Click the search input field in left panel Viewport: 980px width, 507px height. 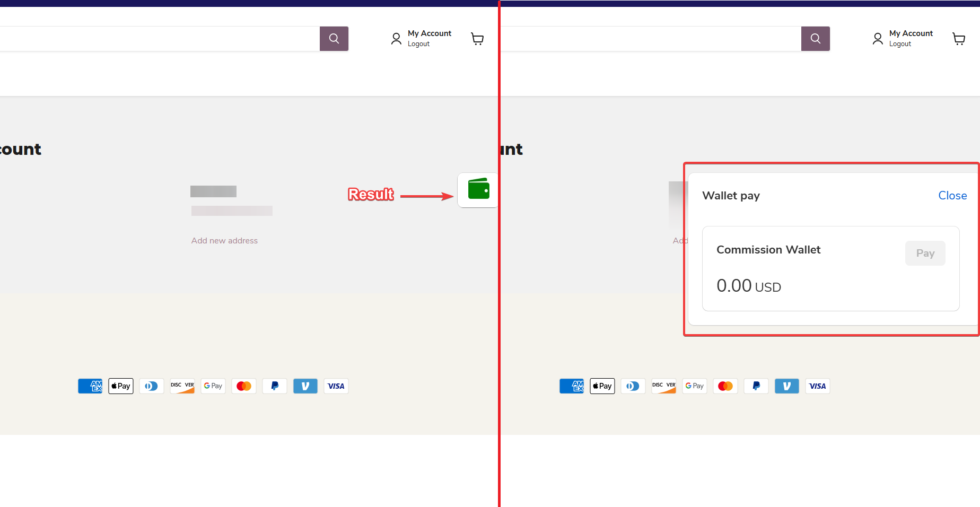tap(159, 39)
